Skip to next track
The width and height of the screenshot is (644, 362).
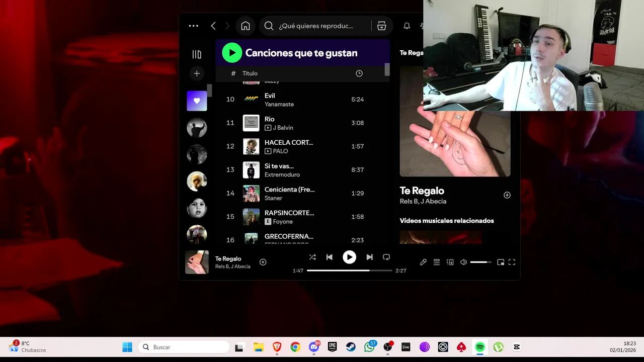pos(369,257)
